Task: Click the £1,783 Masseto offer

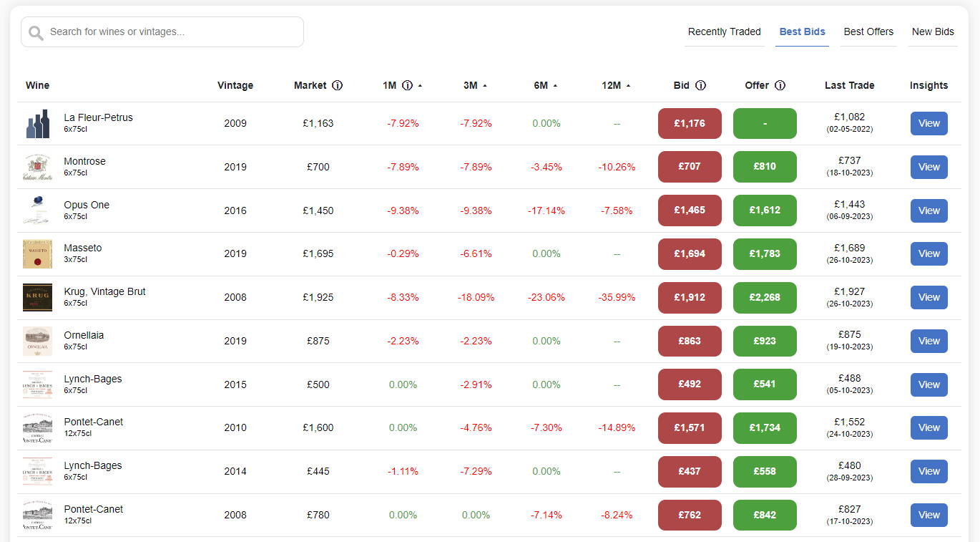Action: point(765,253)
